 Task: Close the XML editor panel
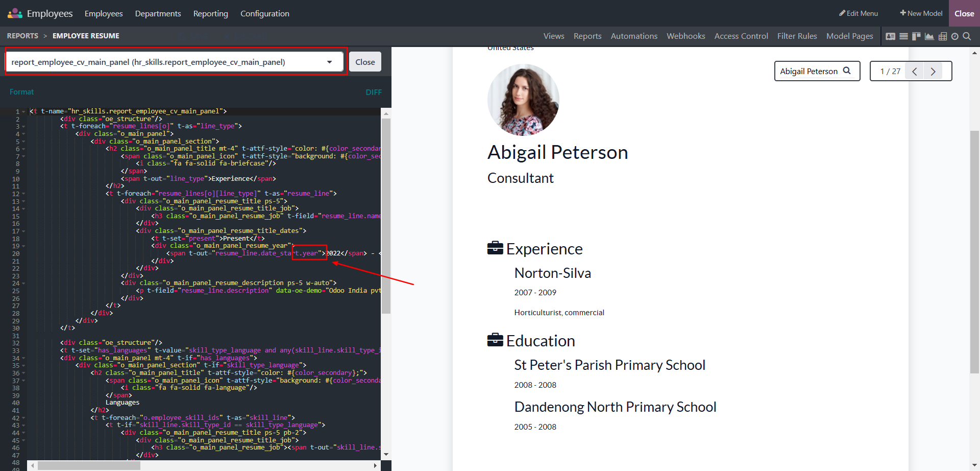click(365, 62)
